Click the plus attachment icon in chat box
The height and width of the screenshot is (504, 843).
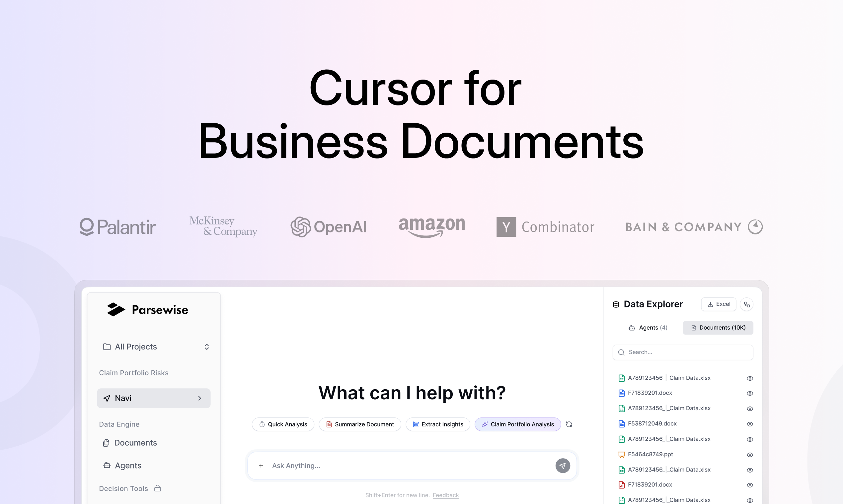click(261, 466)
